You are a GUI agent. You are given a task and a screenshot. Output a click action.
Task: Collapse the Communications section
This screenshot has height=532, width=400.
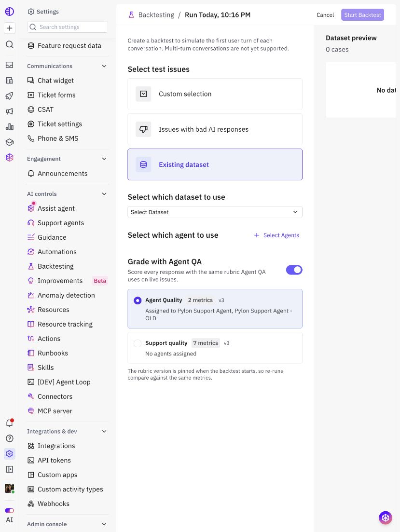click(x=104, y=66)
